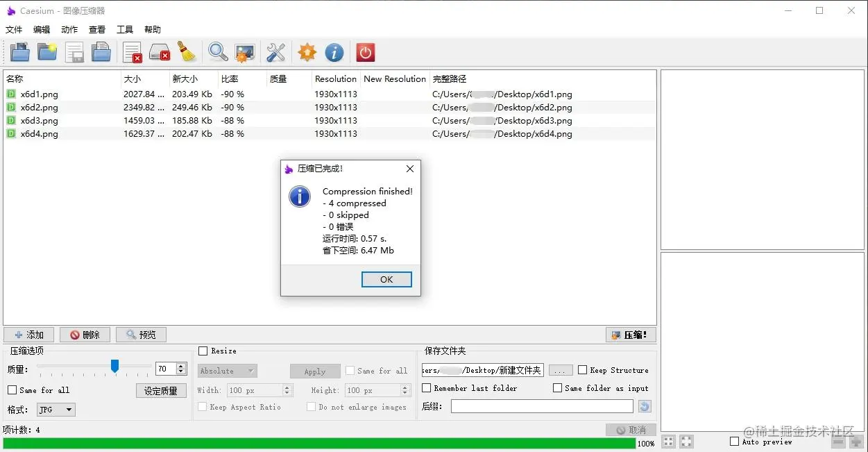868x452 pixels.
Task: Click the broom clear list icon
Action: point(186,52)
